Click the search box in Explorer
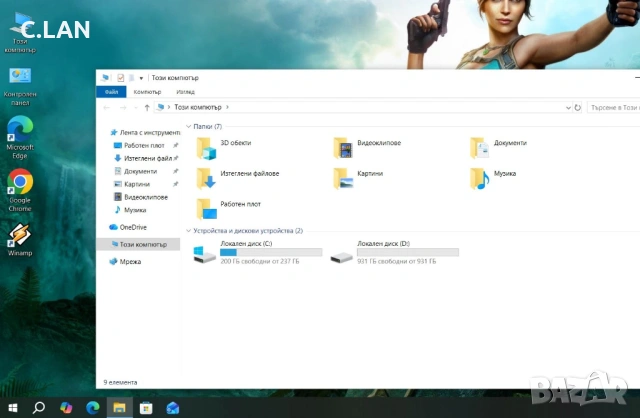640x418 pixels. click(613, 107)
